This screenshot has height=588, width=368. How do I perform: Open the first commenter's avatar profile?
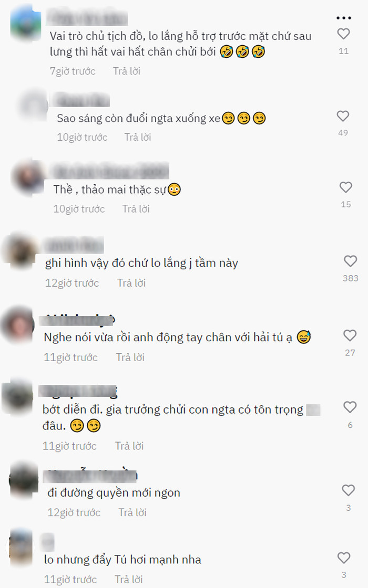pyautogui.click(x=26, y=23)
